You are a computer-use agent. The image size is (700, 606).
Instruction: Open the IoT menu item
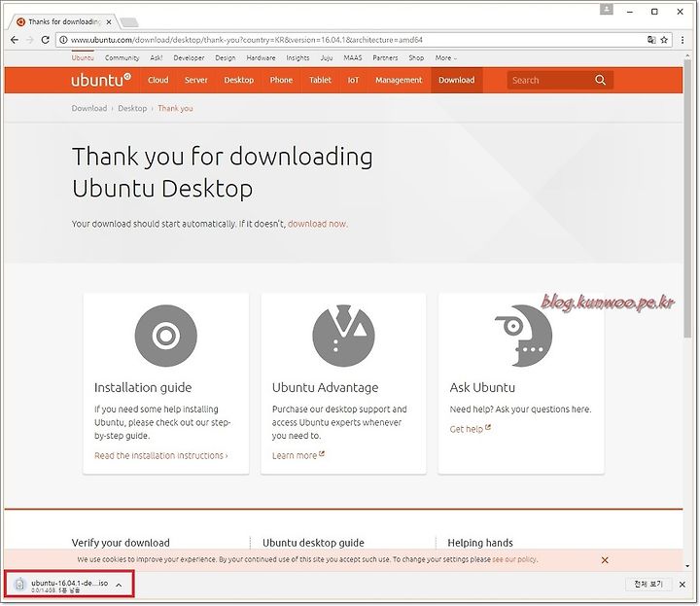(x=353, y=80)
